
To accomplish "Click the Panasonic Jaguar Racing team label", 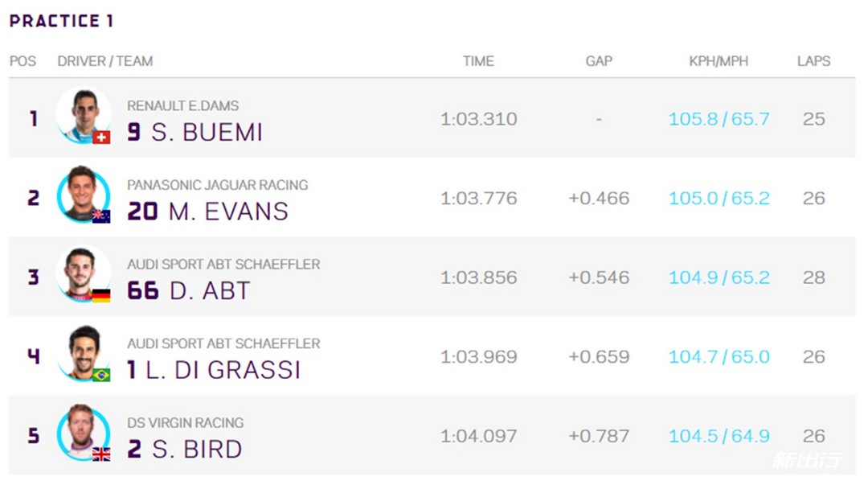I will click(x=218, y=185).
